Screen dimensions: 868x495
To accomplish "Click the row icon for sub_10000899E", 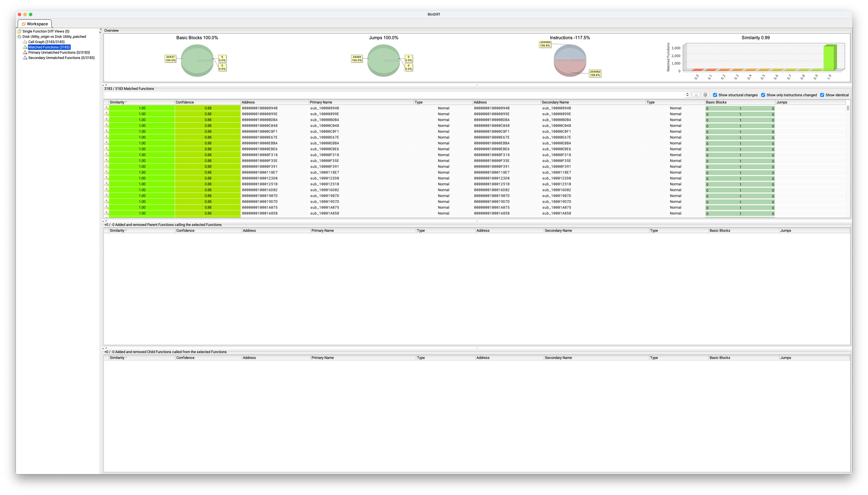I will click(x=107, y=114).
